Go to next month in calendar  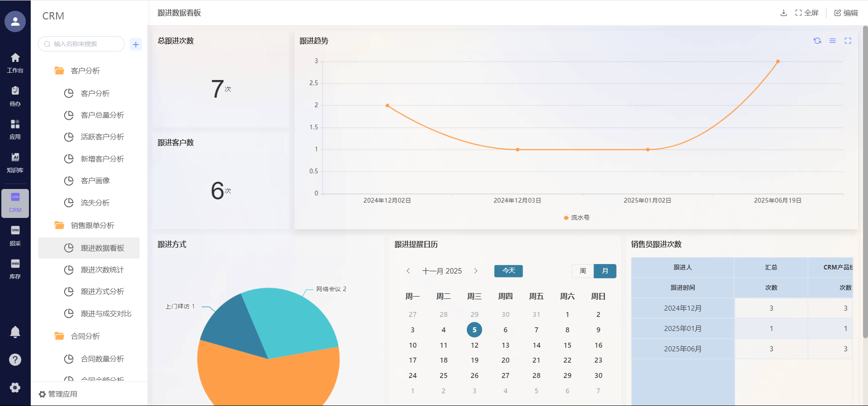(476, 271)
